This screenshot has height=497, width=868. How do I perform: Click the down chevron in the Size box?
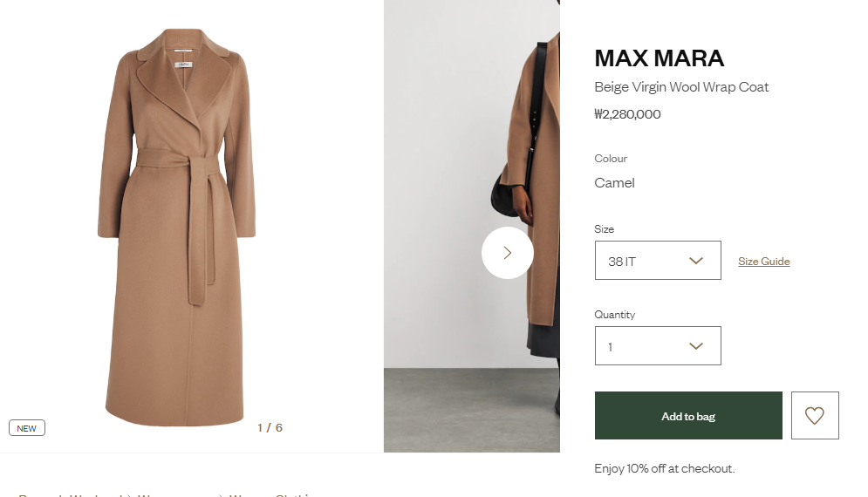click(x=695, y=261)
